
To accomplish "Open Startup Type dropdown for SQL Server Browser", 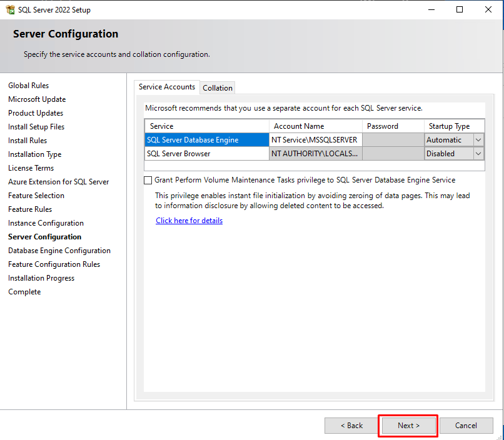I will click(x=478, y=154).
